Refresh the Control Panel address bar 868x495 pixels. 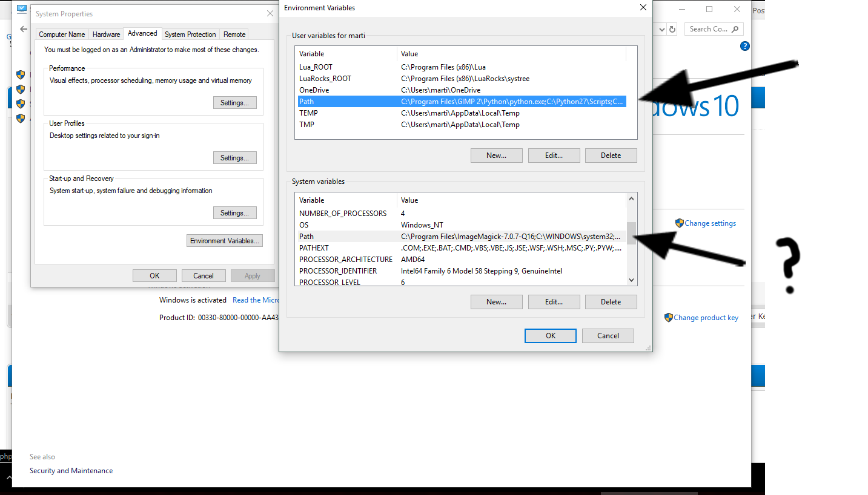pos(672,29)
